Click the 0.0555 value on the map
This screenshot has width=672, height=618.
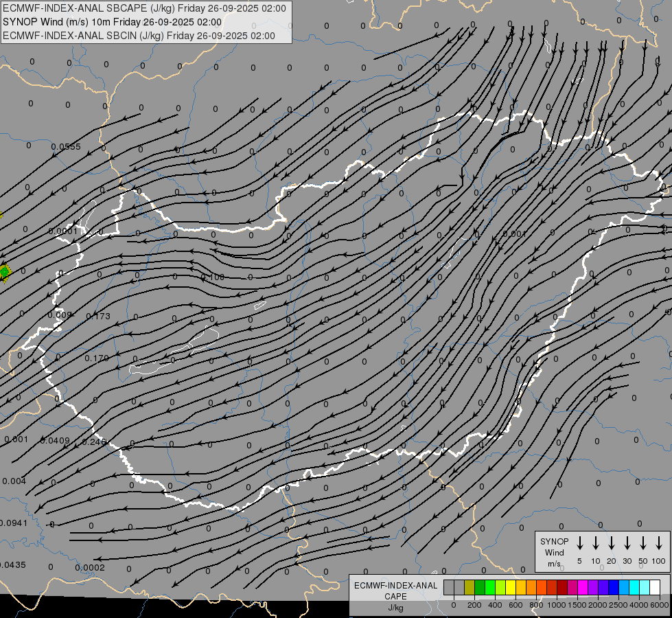66,147
